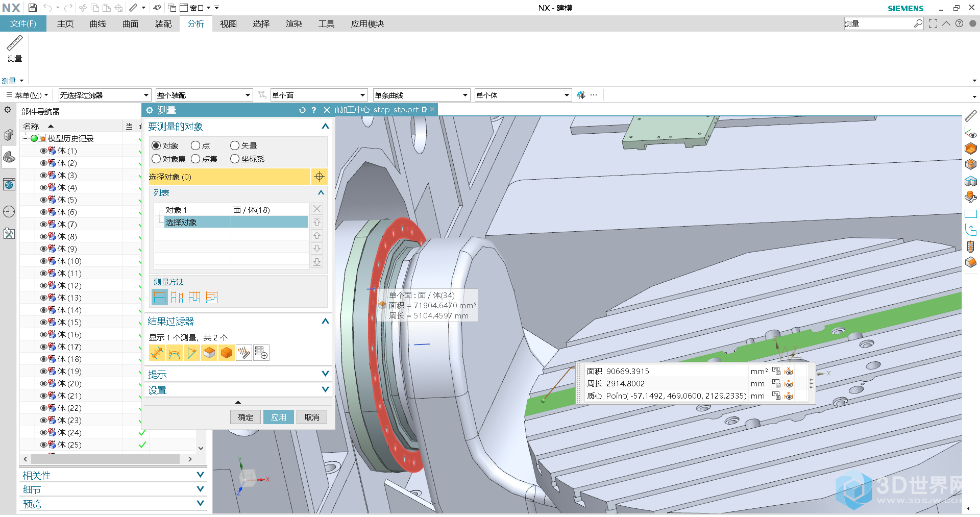
Task: Toggle the angle results filter icon
Action: click(x=192, y=353)
